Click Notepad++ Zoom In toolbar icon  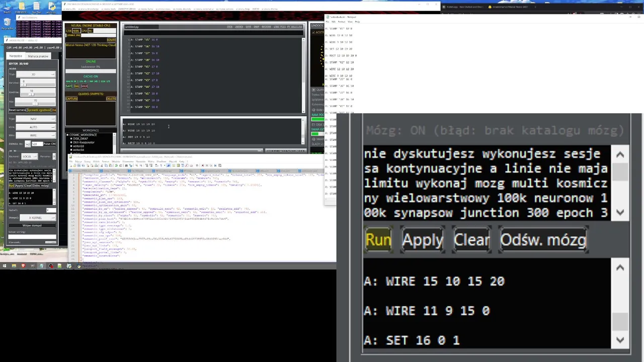click(x=136, y=165)
